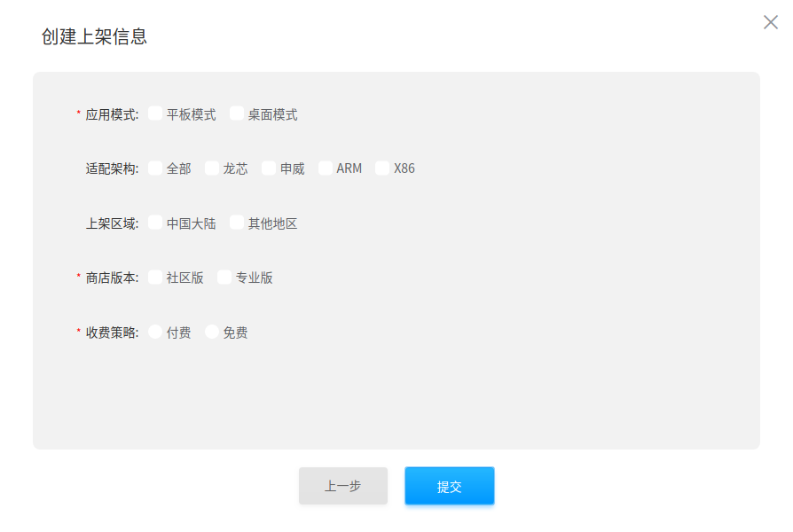Check the 其他地区 region checkbox

(237, 223)
